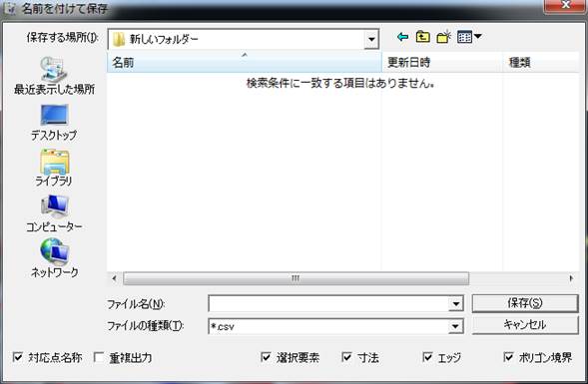Open the ファイル名 dropdown arrow
This screenshot has width=588, height=384.
coord(456,303)
